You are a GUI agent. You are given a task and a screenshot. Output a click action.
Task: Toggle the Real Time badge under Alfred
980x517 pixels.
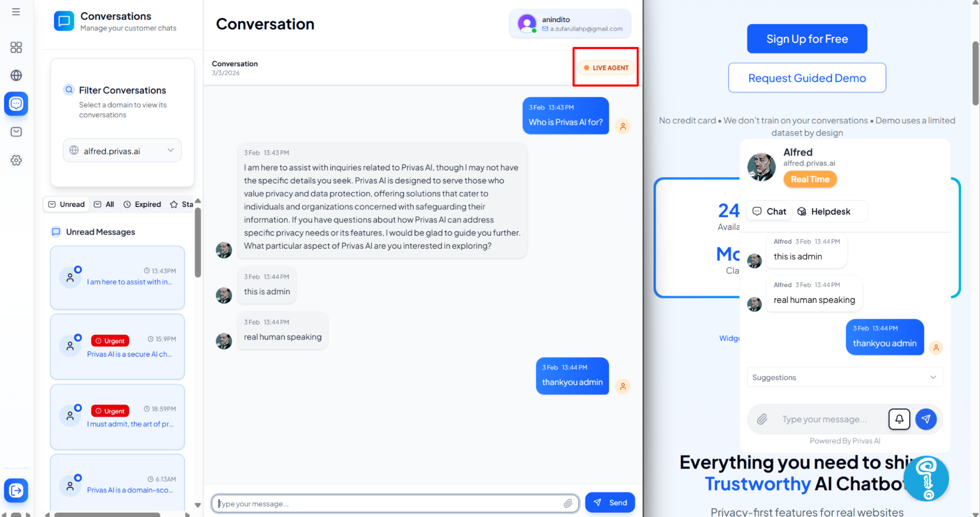coord(810,179)
